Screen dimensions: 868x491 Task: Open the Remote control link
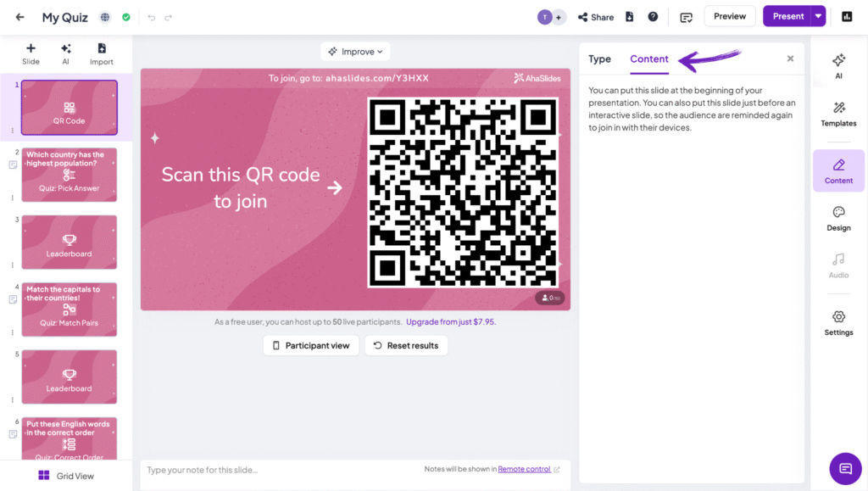point(524,469)
